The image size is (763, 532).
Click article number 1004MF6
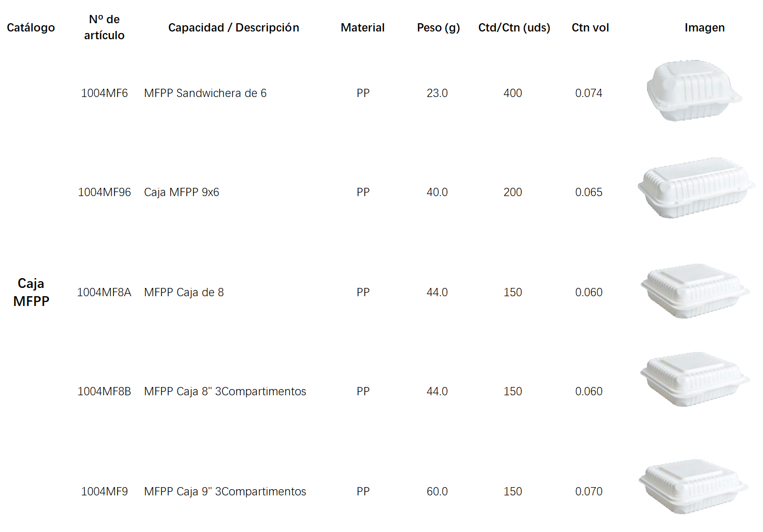coord(104,93)
